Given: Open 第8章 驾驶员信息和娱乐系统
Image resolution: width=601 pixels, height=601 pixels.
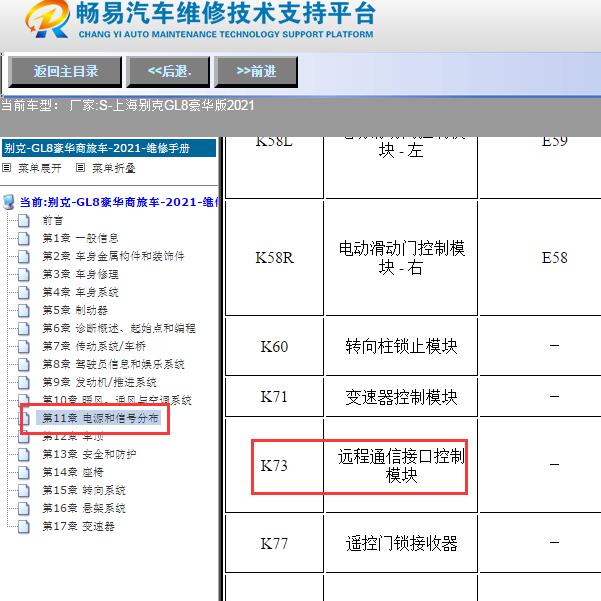Looking at the screenshot, I should tap(113, 365).
